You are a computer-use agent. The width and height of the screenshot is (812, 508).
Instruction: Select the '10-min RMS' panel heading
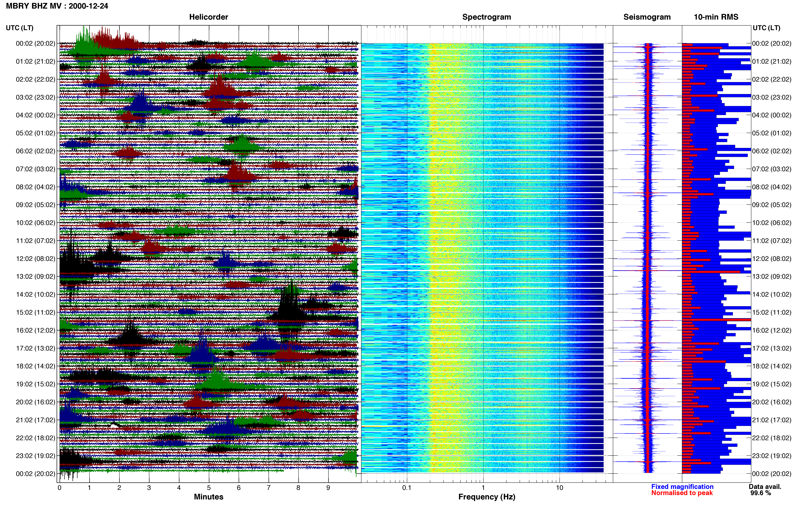click(x=716, y=17)
